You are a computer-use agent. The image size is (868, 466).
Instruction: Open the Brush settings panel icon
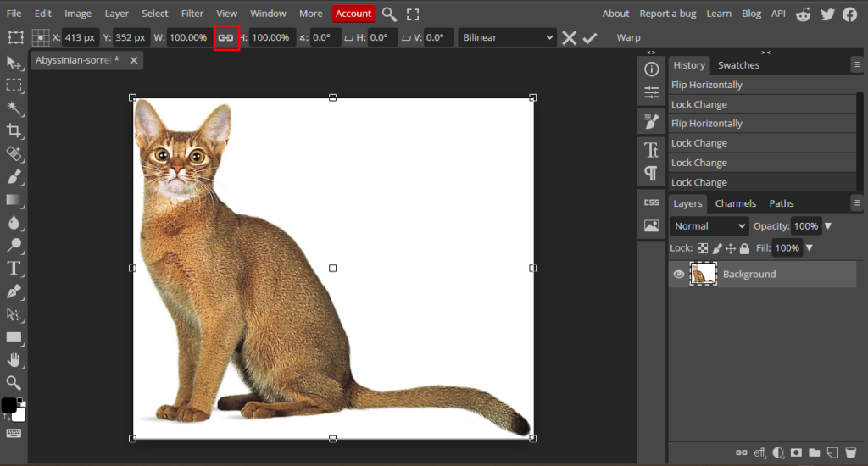(652, 121)
